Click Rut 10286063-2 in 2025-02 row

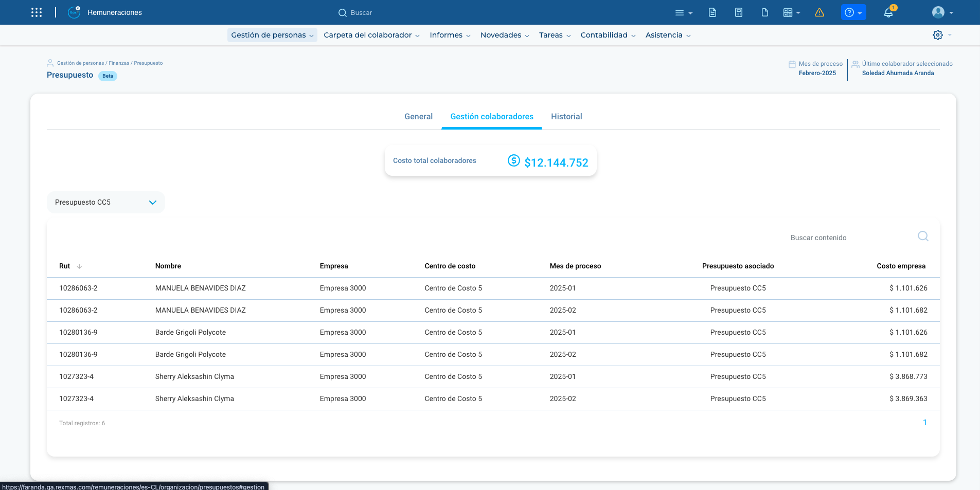click(78, 311)
